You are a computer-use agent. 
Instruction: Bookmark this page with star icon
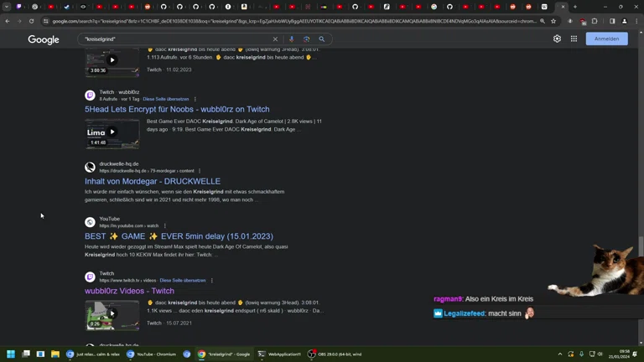553,21
